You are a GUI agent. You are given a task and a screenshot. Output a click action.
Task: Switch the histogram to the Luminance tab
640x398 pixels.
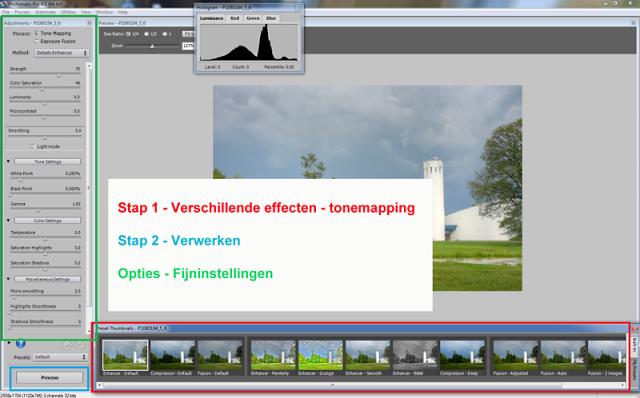tap(211, 18)
